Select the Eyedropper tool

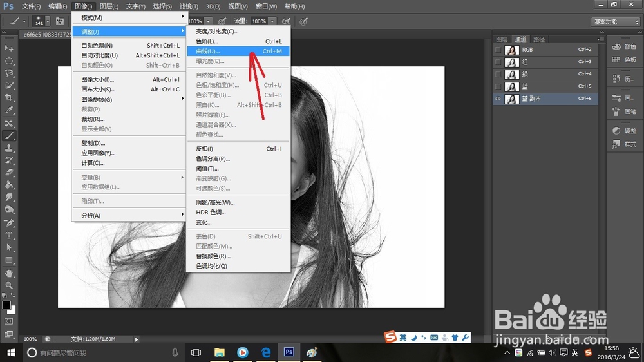click(x=8, y=110)
